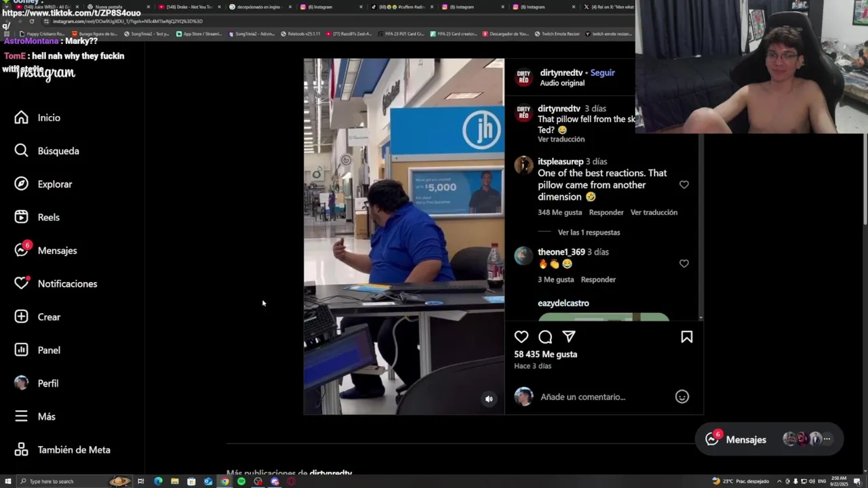Open Notificaciones heart in the sidebar
Viewport: 868px width, 488px height.
[x=56, y=284]
